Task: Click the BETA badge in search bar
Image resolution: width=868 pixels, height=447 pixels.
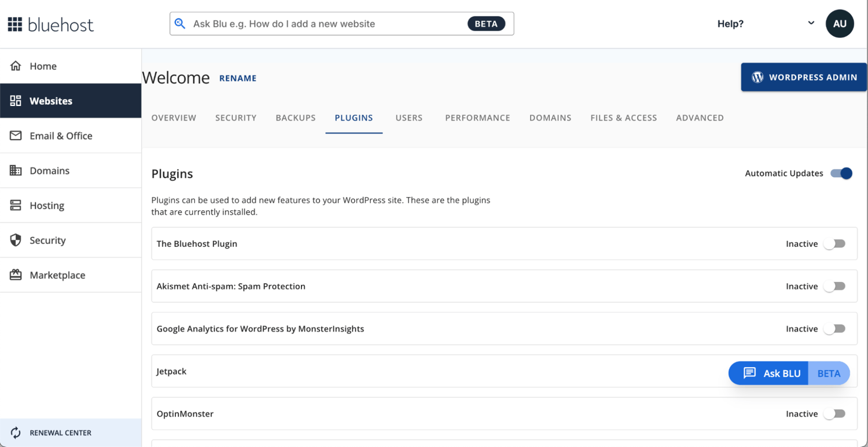Action: [x=486, y=24]
